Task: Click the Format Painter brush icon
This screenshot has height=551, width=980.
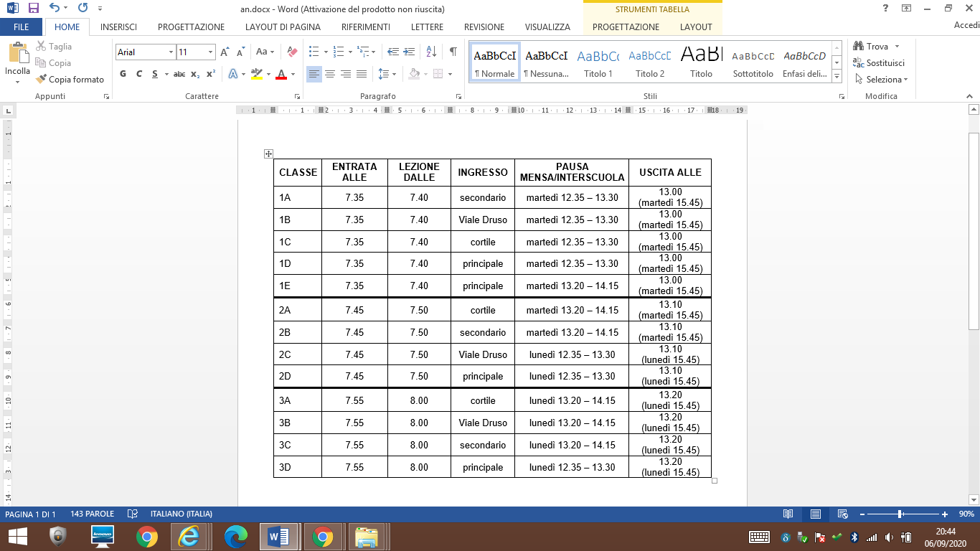Action: pyautogui.click(x=41, y=80)
